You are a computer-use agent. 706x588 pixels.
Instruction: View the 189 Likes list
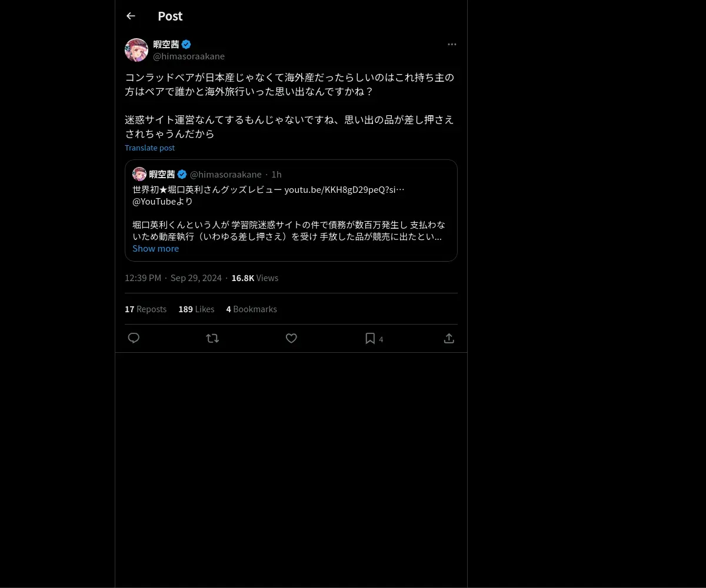click(197, 309)
